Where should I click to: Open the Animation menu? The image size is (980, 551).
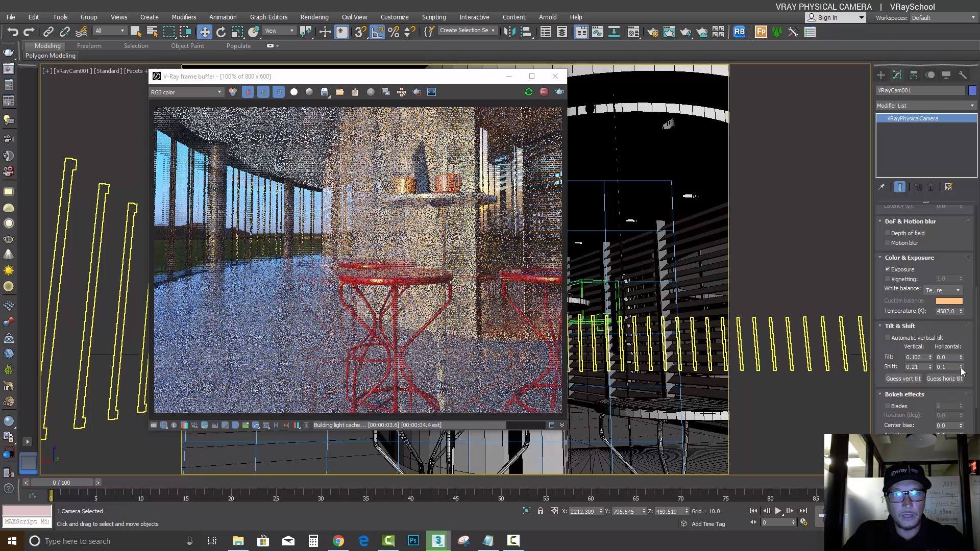(x=223, y=17)
